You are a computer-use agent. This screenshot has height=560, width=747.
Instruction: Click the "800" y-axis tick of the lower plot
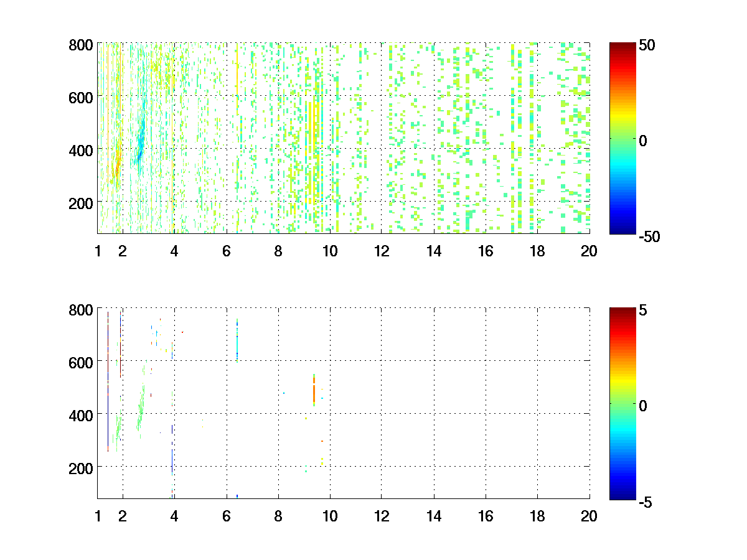[81, 309]
